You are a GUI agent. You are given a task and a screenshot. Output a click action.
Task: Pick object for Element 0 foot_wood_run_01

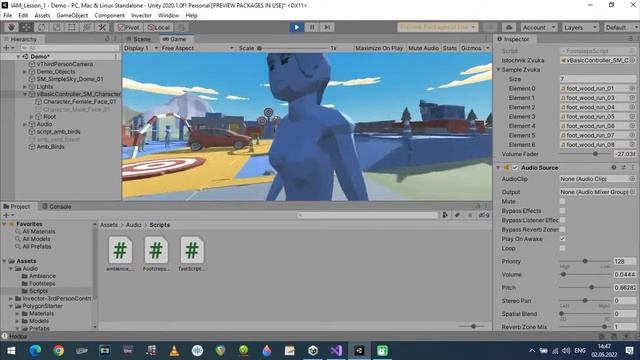point(632,89)
